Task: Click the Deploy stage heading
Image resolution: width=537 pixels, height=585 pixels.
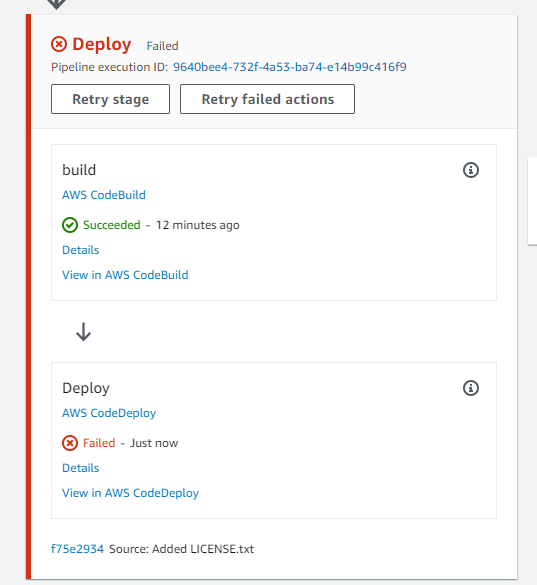Action: (102, 44)
